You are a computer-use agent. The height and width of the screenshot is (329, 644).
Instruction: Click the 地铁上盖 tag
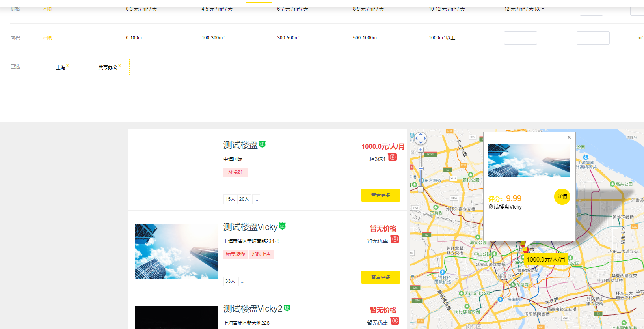pyautogui.click(x=261, y=254)
